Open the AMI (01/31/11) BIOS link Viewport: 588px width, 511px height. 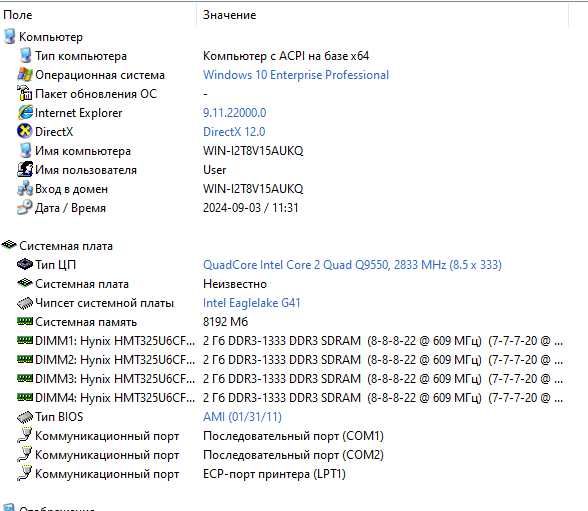point(242,417)
